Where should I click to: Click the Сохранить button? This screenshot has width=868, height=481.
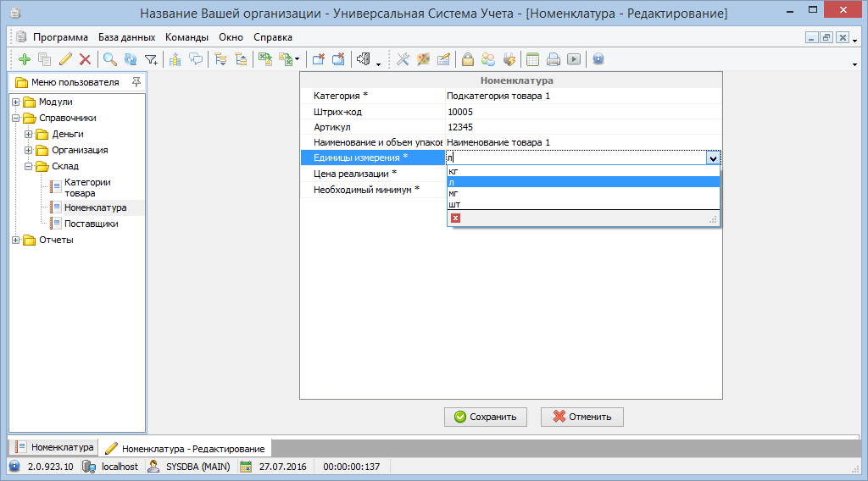coord(486,417)
